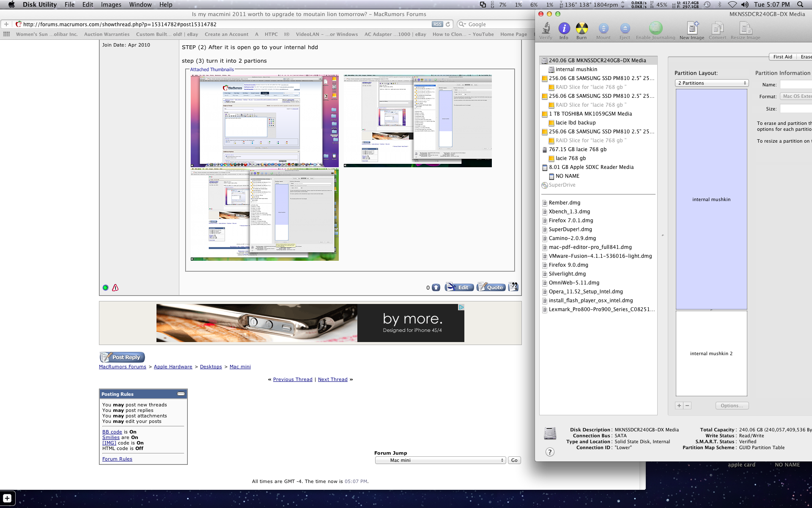The height and width of the screenshot is (508, 812).
Task: Click the multi-quote icon on post
Action: click(x=513, y=287)
